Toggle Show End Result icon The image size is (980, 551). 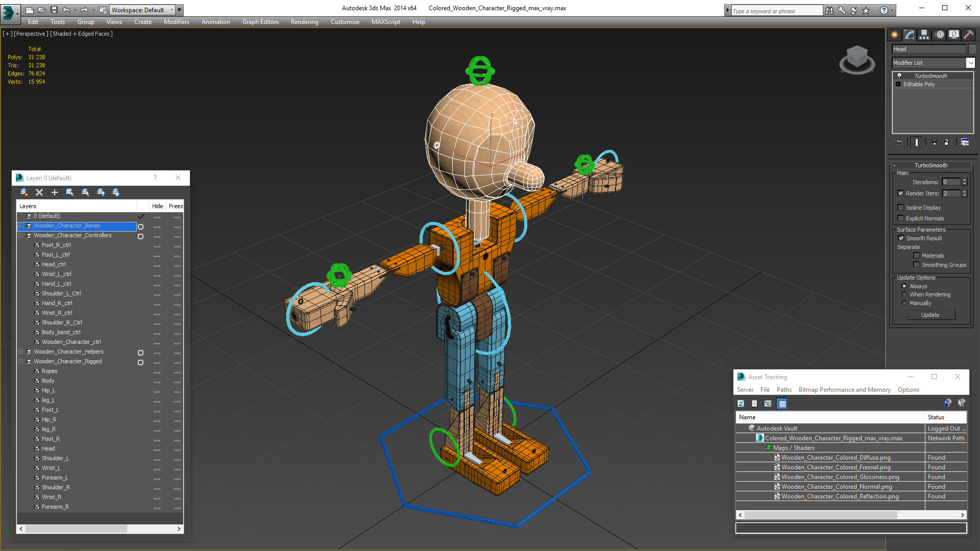click(917, 142)
